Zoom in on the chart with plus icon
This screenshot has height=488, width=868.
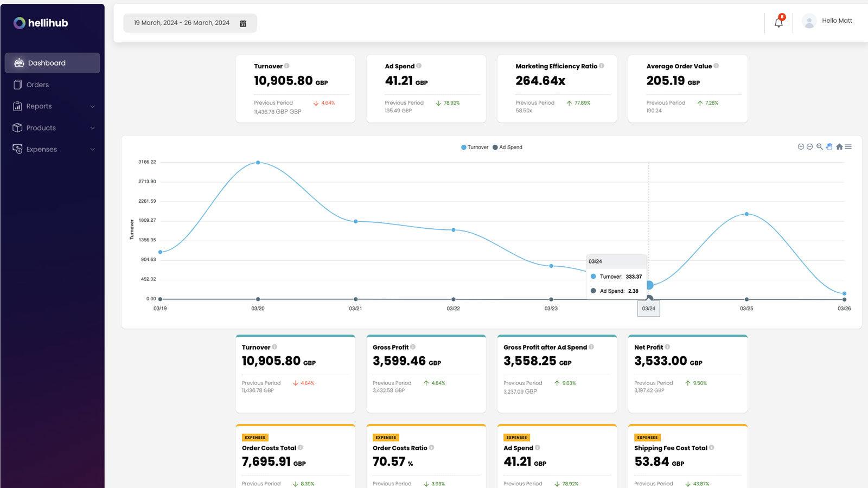tap(800, 146)
